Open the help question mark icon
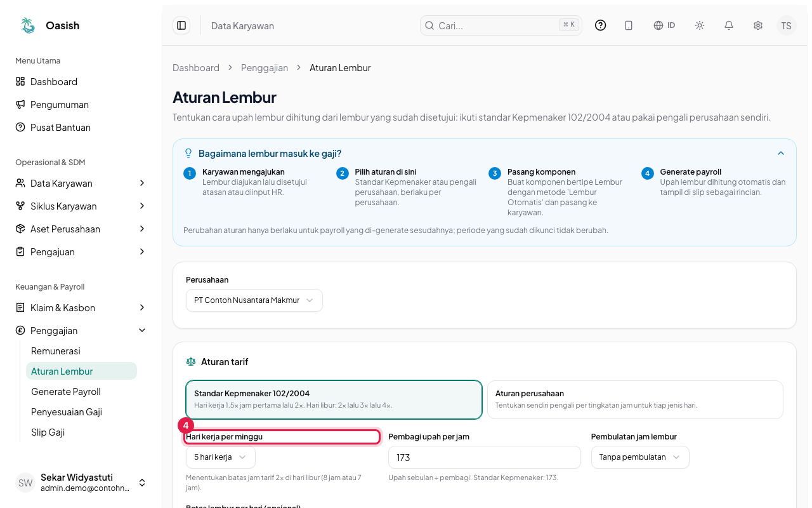Image resolution: width=812 pixels, height=508 pixels. 600,25
